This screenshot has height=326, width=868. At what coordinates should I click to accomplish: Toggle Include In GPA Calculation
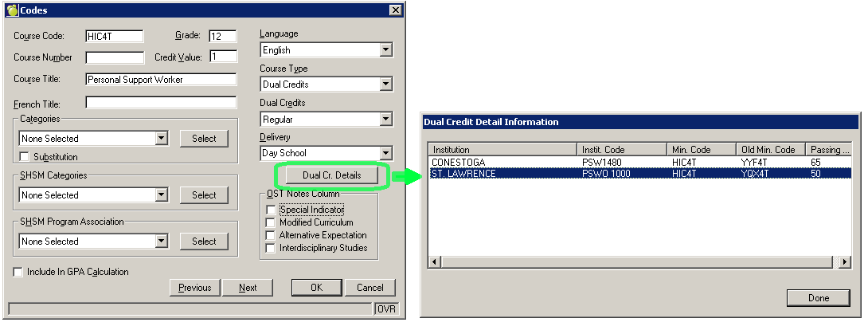pos(18,272)
